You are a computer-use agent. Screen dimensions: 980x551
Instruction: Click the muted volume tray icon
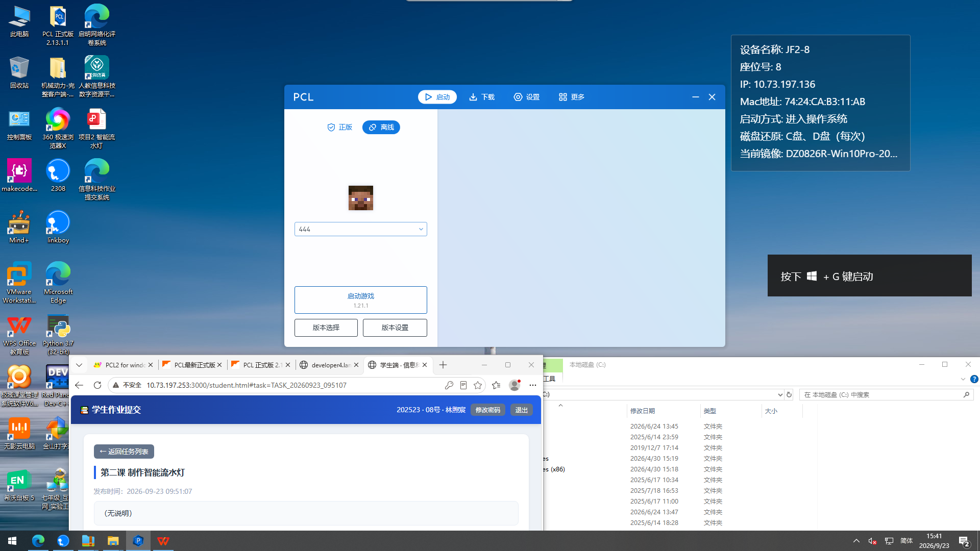coord(873,541)
